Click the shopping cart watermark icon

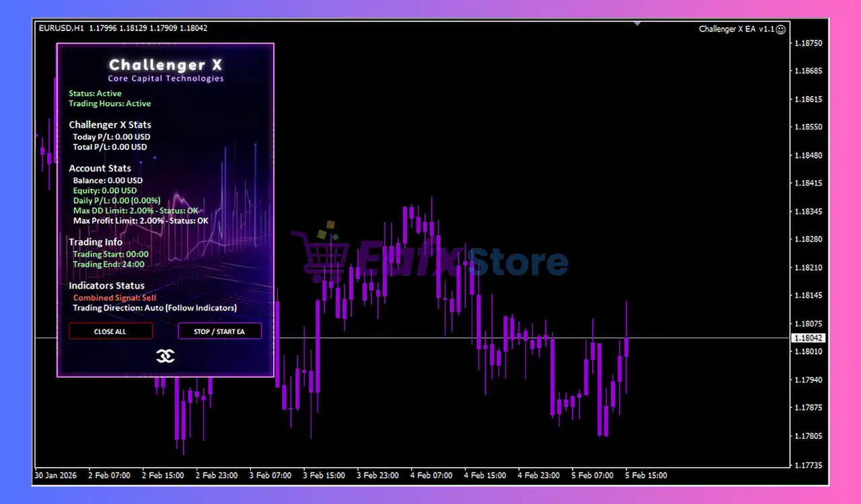point(321,254)
